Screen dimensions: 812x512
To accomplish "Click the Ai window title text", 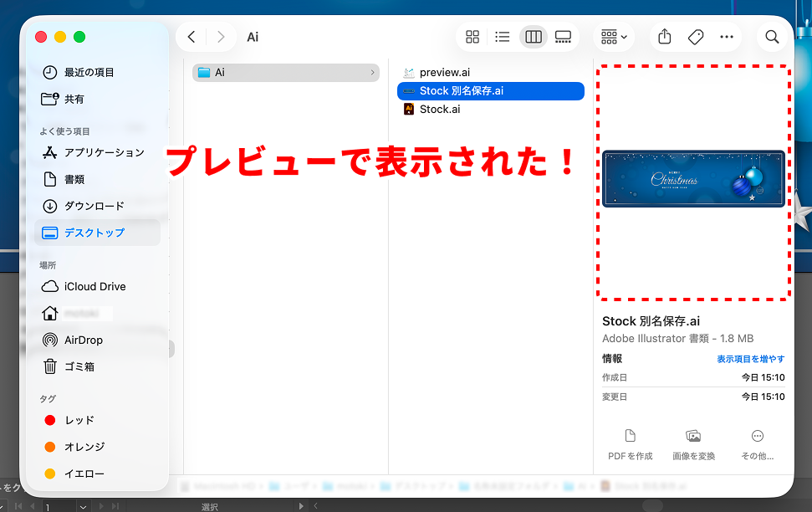I will point(253,37).
